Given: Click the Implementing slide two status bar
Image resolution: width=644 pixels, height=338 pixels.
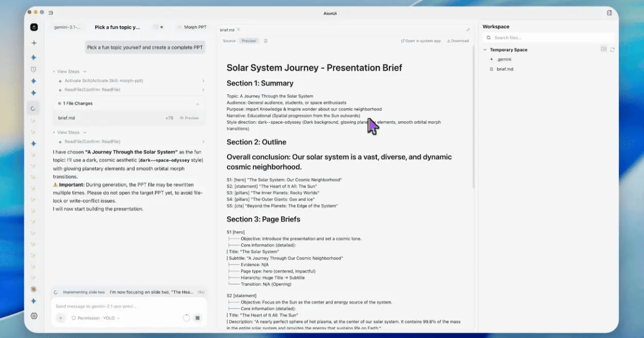Looking at the screenshot, I should click(129, 292).
